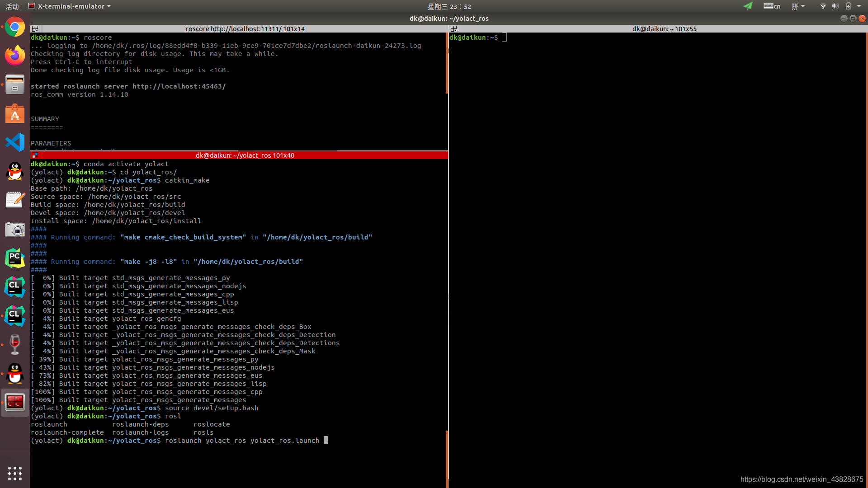This screenshot has width=868, height=488.
Task: Click the Telegram tray icon
Action: 748,6
